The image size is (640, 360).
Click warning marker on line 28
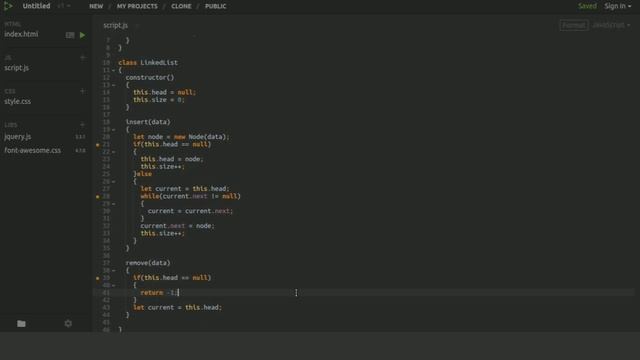point(98,197)
